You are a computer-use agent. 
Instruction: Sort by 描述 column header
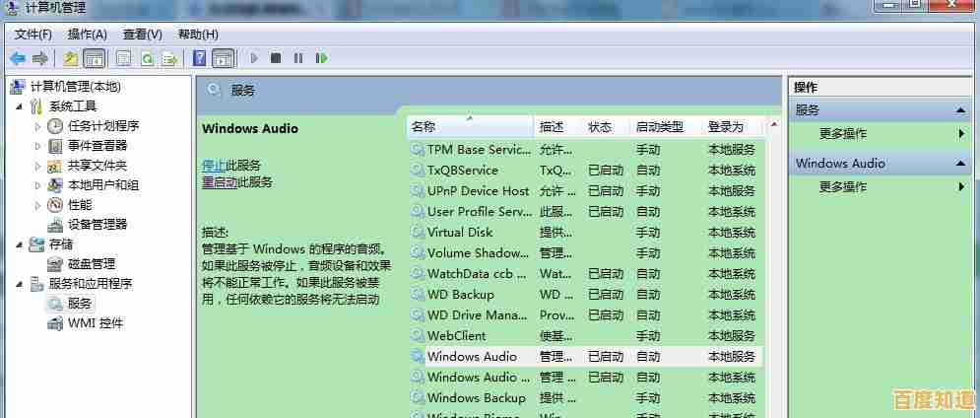click(558, 127)
